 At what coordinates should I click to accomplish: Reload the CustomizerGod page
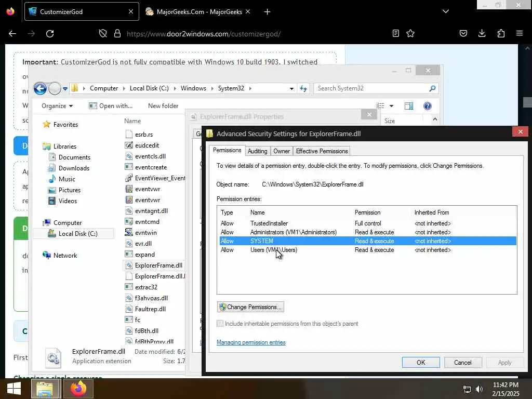50,34
